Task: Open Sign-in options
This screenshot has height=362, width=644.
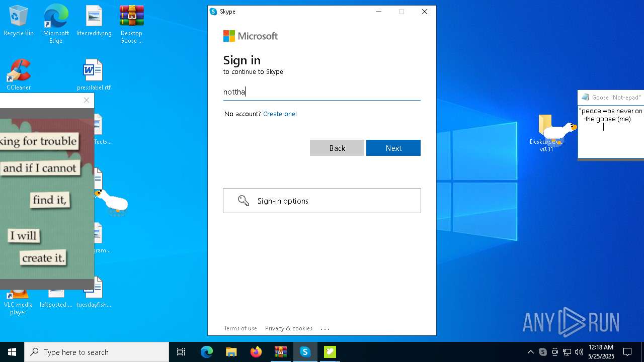Action: [x=322, y=201]
